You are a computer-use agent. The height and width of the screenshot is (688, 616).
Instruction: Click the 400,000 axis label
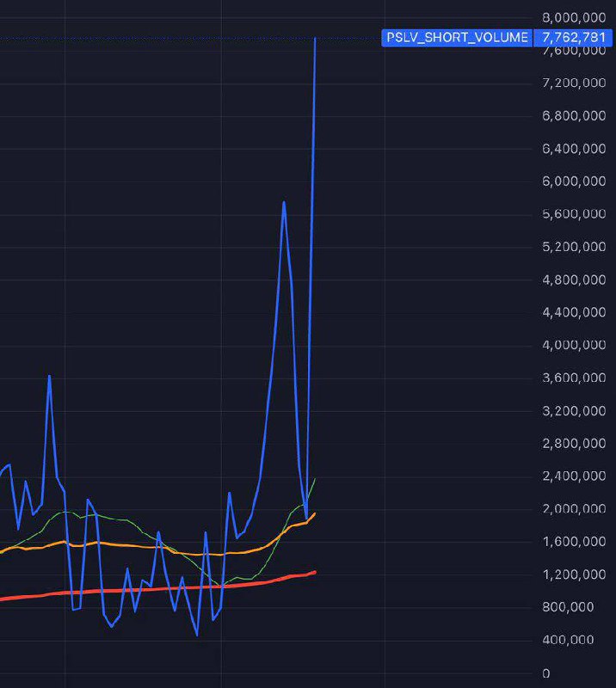(568, 640)
